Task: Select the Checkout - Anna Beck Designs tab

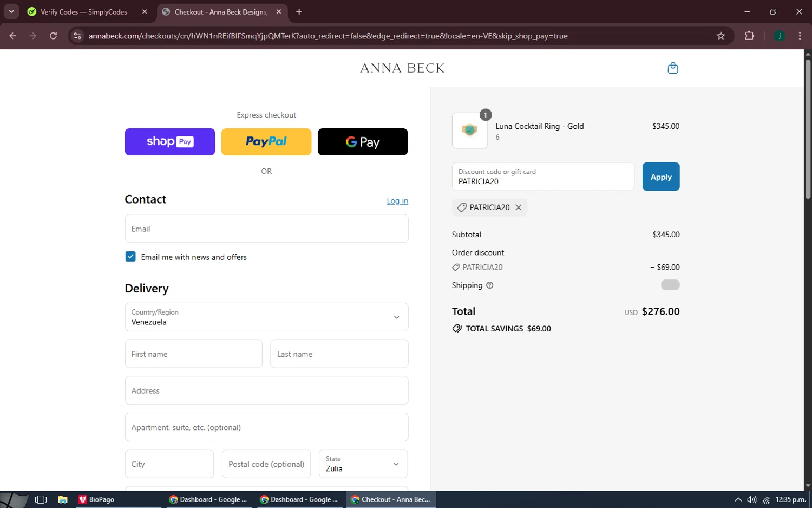Action: click(221, 12)
